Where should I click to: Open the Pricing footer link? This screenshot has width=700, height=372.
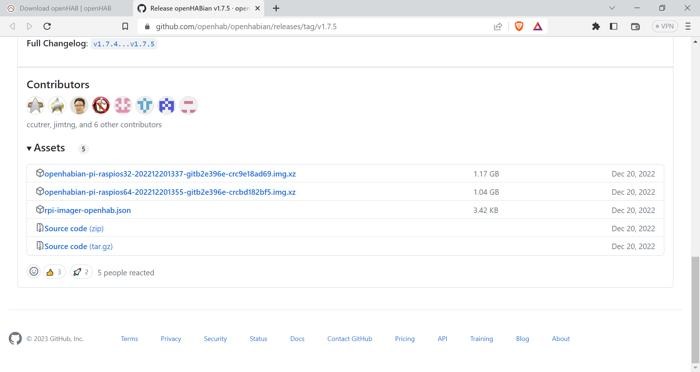[x=405, y=339]
